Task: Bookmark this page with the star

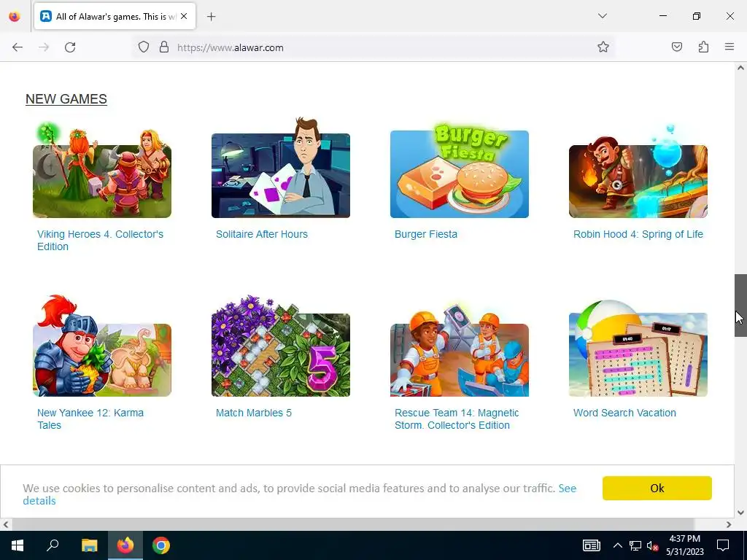Action: tap(603, 47)
